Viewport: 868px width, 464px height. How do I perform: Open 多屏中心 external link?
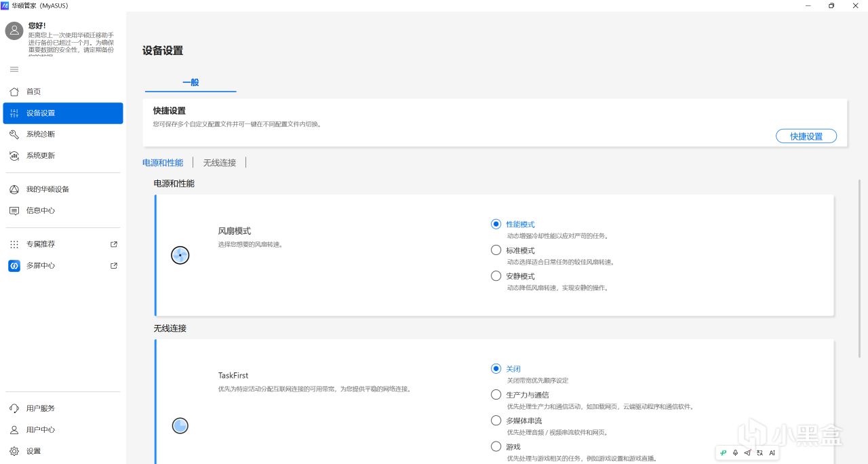click(x=63, y=266)
